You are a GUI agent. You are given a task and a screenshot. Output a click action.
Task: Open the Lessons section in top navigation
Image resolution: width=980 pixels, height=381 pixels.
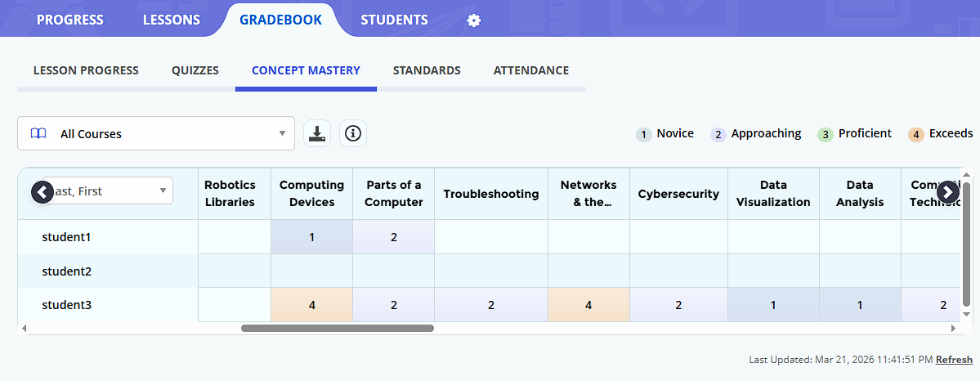click(x=172, y=20)
